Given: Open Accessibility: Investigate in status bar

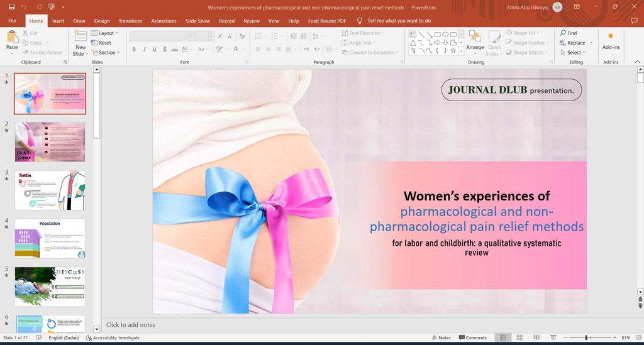Looking at the screenshot, I should tap(113, 337).
